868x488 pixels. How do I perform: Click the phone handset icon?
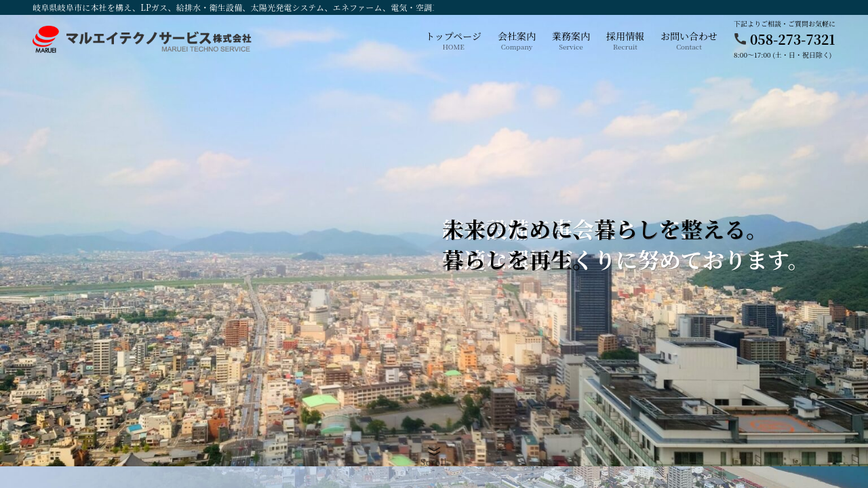[x=740, y=39]
